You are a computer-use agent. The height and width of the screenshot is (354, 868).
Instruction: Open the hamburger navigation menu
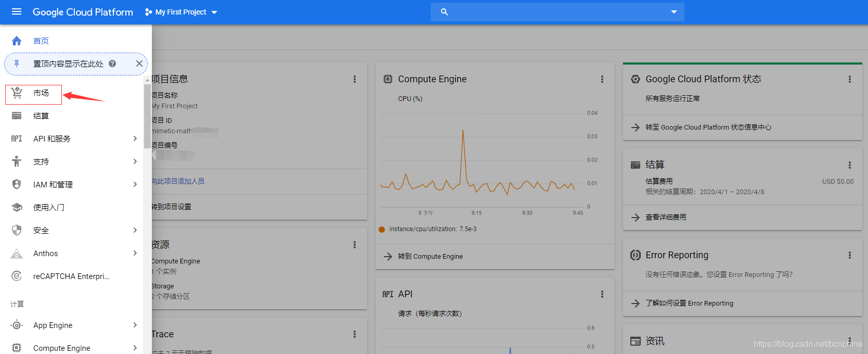[x=17, y=11]
